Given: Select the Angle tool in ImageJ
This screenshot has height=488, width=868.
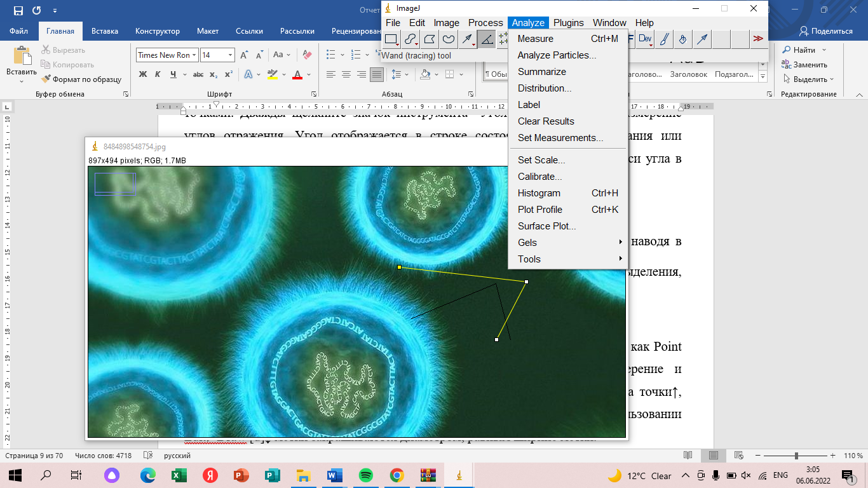Looking at the screenshot, I should pos(486,39).
